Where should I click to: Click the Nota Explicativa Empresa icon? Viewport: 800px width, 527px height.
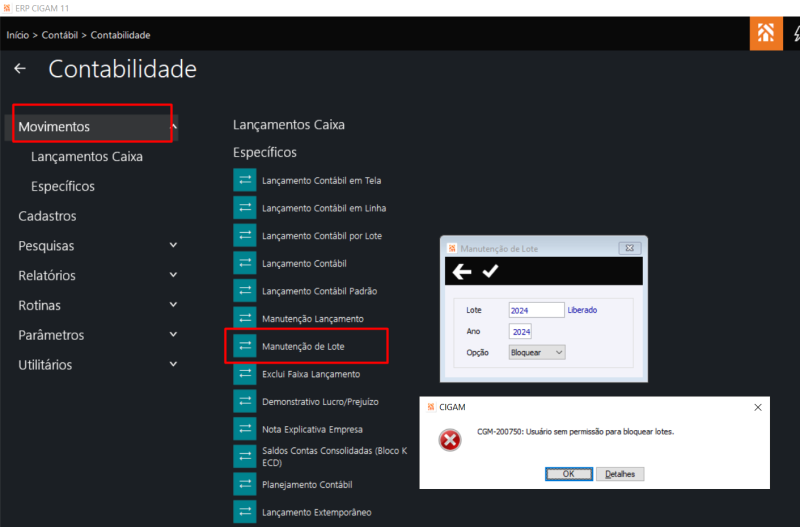[x=245, y=429]
